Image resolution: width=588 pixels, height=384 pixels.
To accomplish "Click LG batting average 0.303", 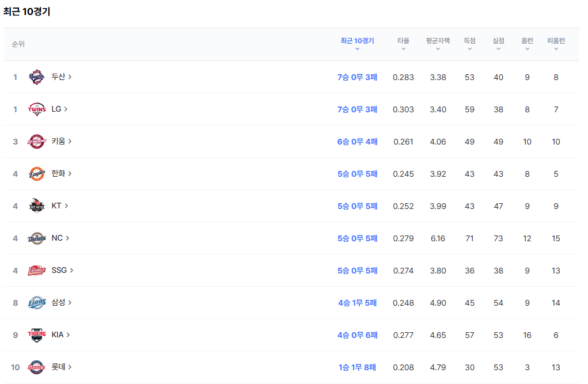I will tap(403, 109).
